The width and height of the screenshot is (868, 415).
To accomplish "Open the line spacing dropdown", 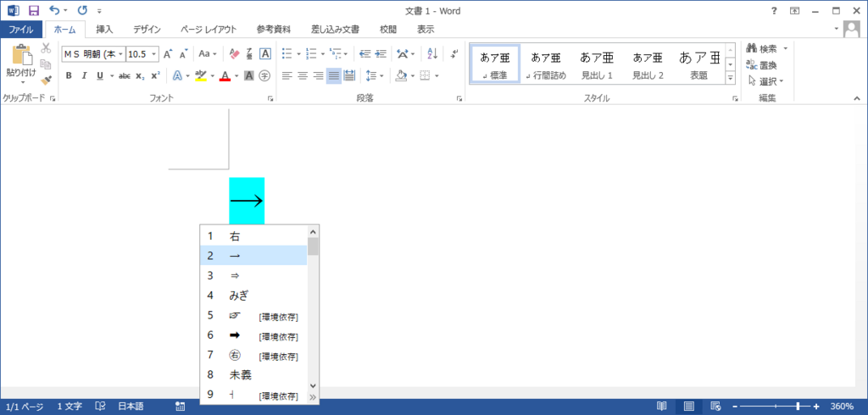I will coord(376,76).
